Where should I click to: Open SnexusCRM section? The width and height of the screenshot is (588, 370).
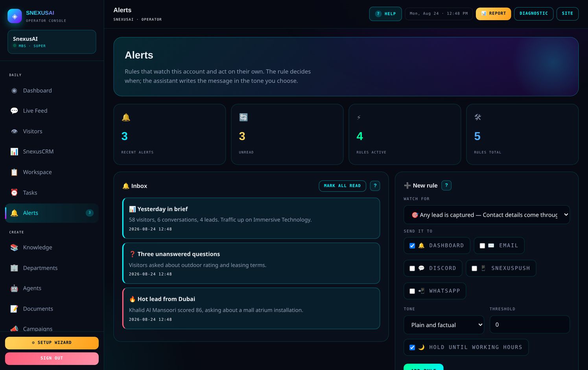52,152
